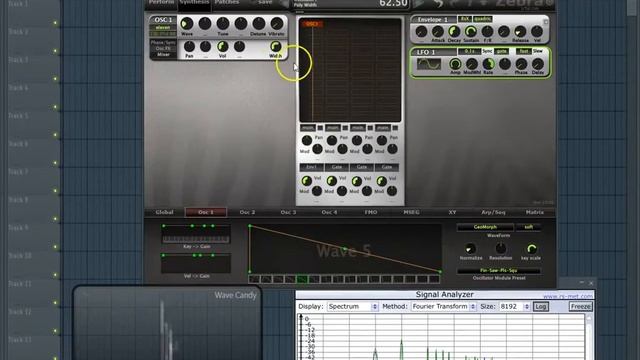
Task: Toggle the first mixer channel mute box
Action: point(320,128)
